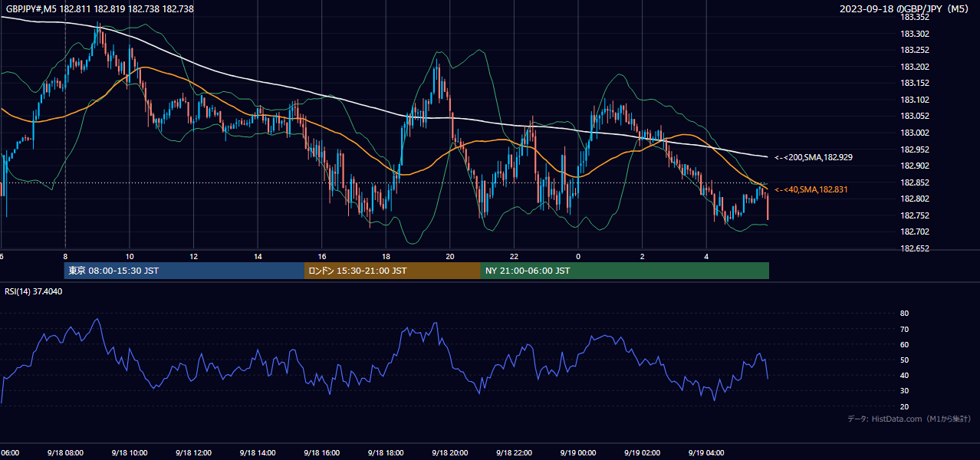Select the NY 21:00-06:00 JST session bar
The image size is (980, 460).
(x=625, y=271)
